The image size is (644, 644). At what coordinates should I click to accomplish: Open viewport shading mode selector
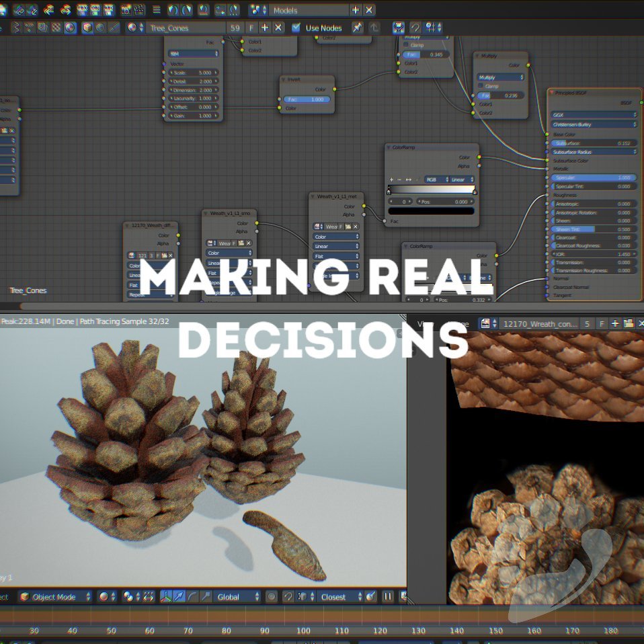click(108, 596)
